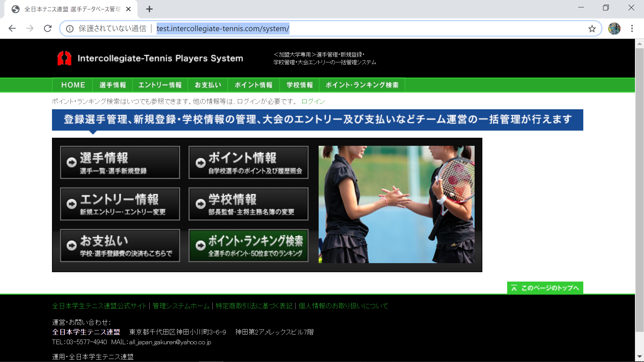
Task: Click the 学校情報 panel button
Action: 248,204
